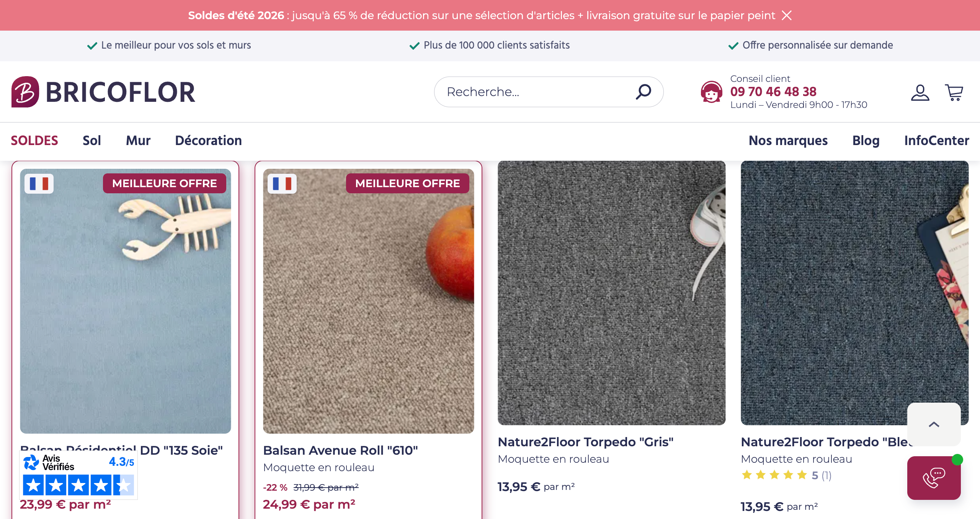The height and width of the screenshot is (519, 980).
Task: Open the Nature2Floor Torpedo "Bleu" product title
Action: click(827, 442)
